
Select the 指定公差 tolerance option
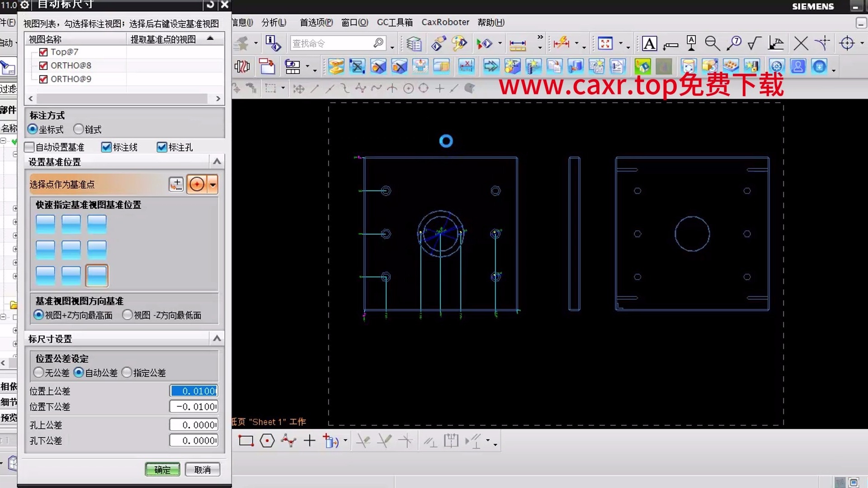click(127, 372)
